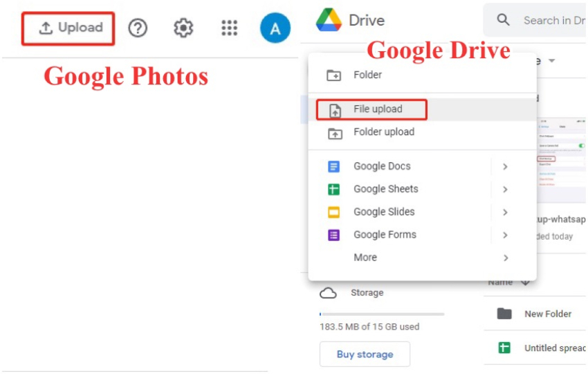Expand the Google Slides submenu arrow
Viewport: 588px width, 374px height.
tap(506, 212)
